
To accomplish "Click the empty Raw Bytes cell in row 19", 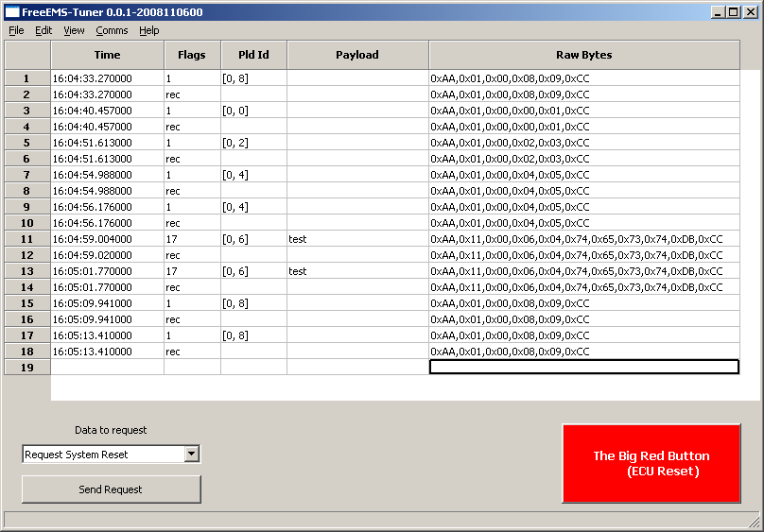I will 583,367.
